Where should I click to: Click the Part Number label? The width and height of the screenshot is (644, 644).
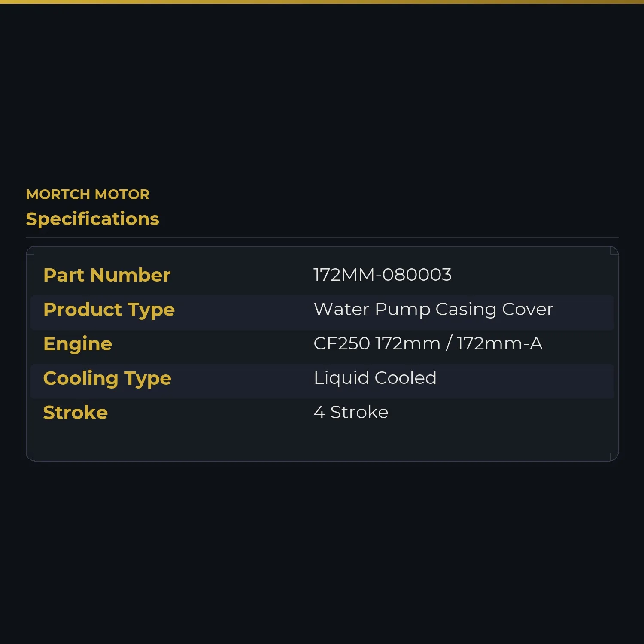[107, 275]
